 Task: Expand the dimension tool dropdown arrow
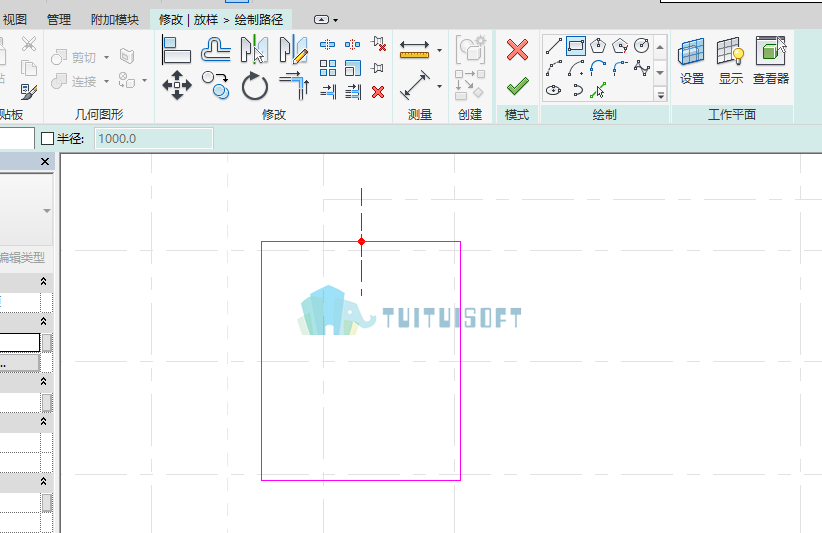439,86
